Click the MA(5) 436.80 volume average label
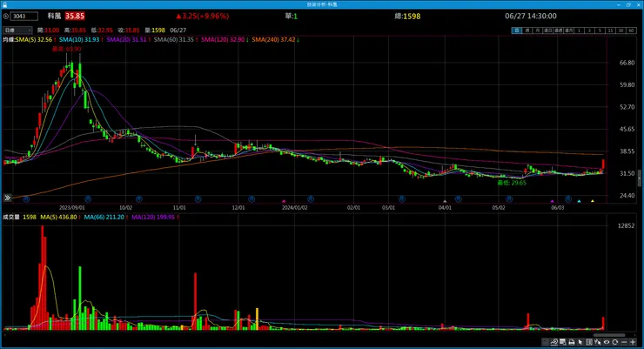Image resolution: width=644 pixels, height=349 pixels. (60, 218)
